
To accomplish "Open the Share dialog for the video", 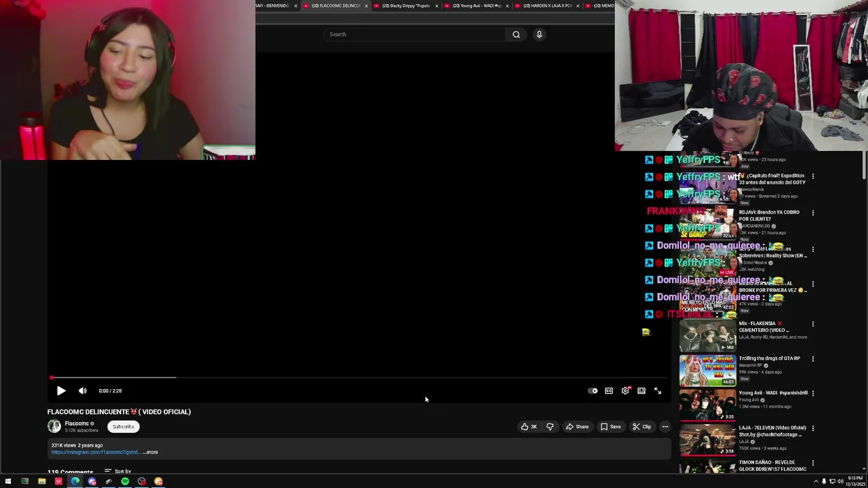I will pos(577,426).
